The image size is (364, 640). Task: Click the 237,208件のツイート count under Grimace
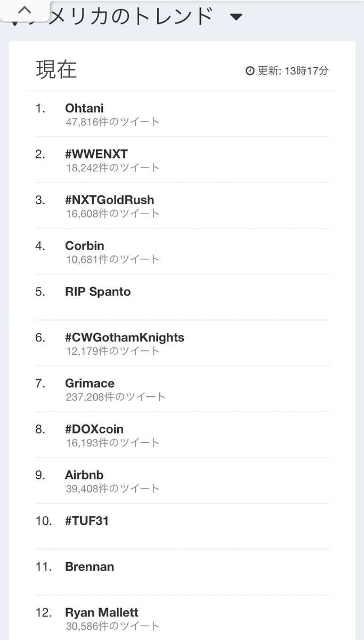pos(116,397)
